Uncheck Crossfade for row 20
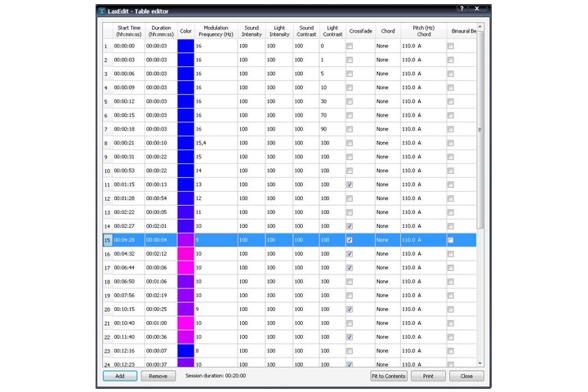This screenshot has height=392, width=588. [350, 310]
